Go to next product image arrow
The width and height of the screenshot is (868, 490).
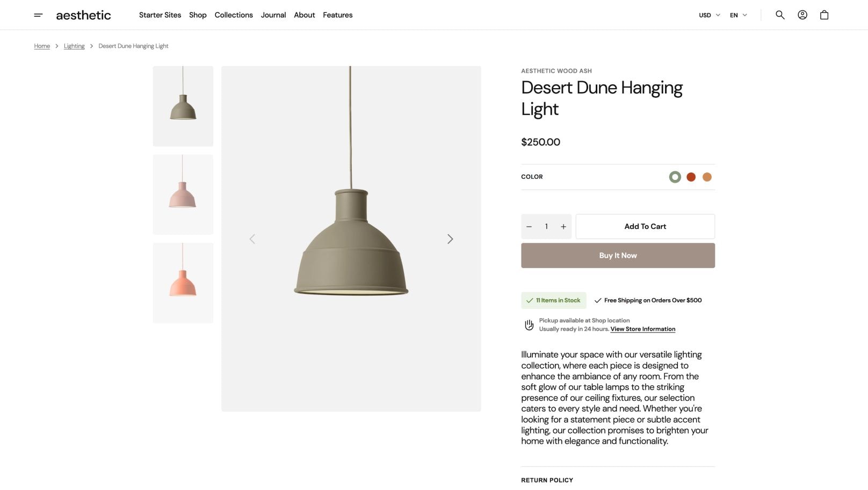click(450, 239)
